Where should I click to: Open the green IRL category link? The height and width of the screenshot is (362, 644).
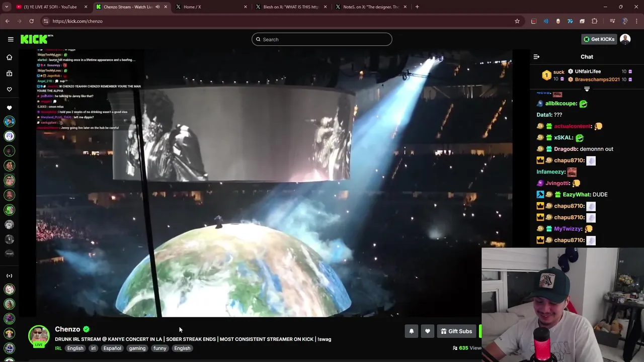(x=58, y=348)
